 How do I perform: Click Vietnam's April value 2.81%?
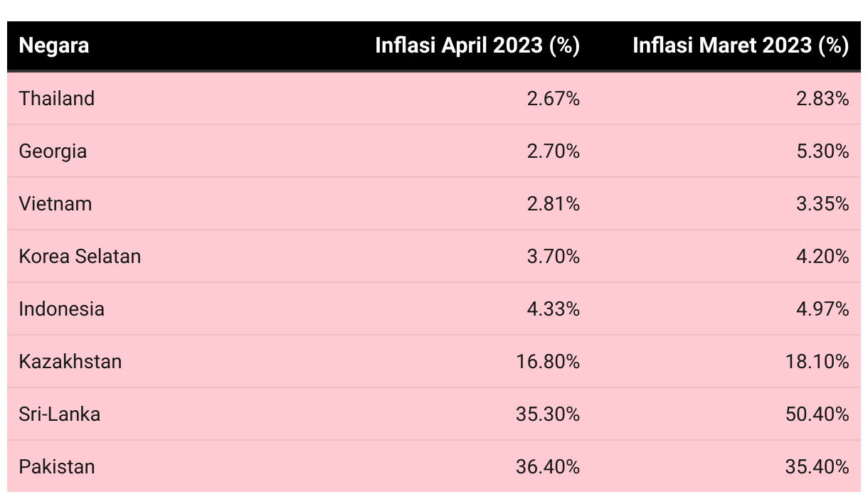click(x=554, y=203)
